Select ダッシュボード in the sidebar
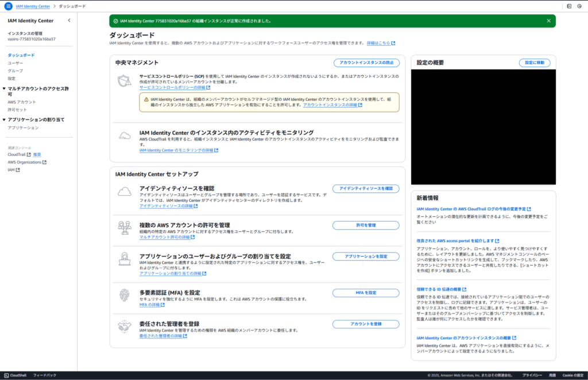This screenshot has width=588, height=380. click(x=21, y=55)
